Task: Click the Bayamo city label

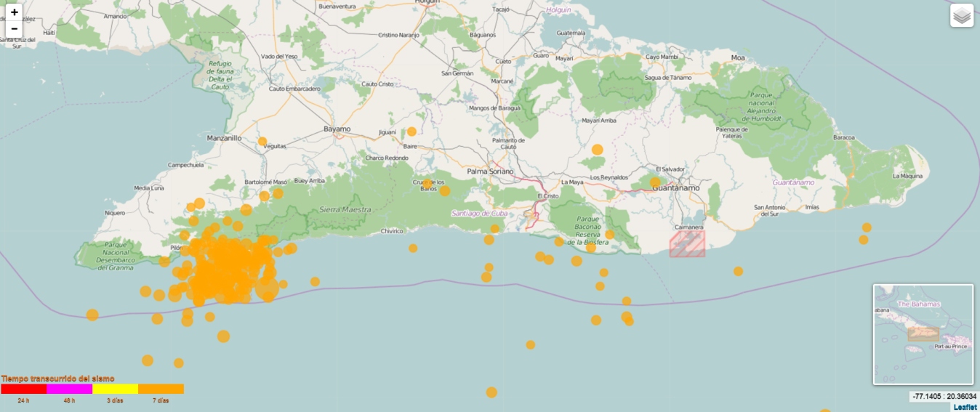Action: (x=337, y=129)
